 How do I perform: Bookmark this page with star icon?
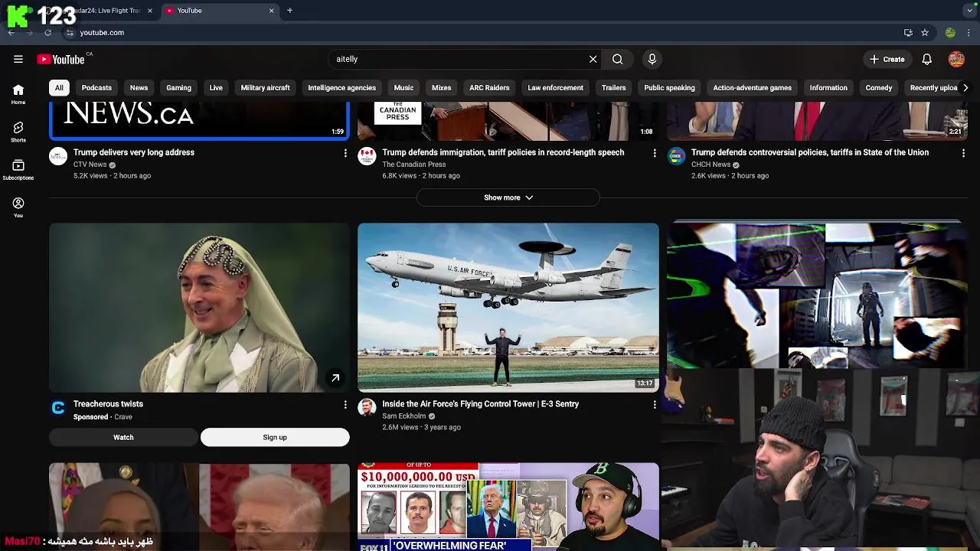point(925,33)
